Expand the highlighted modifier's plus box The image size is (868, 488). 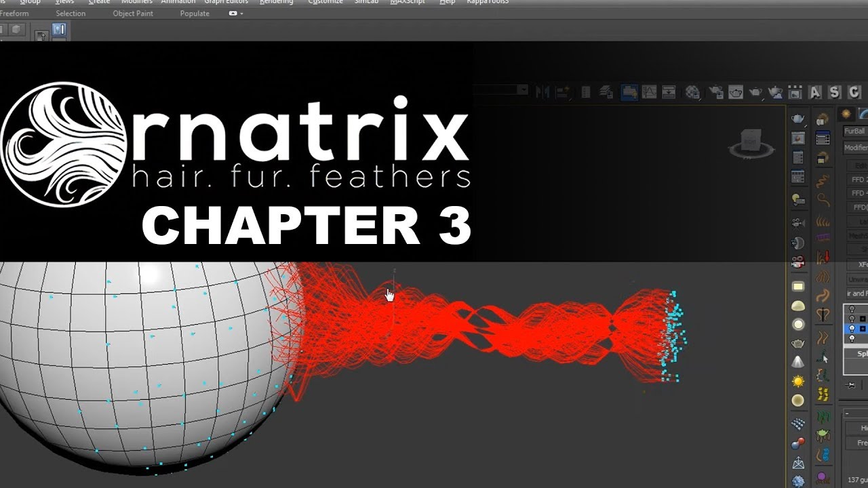(x=863, y=329)
